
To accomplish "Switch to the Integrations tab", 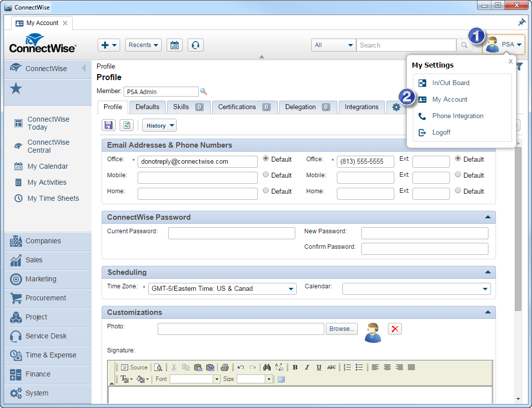I will pyautogui.click(x=361, y=107).
